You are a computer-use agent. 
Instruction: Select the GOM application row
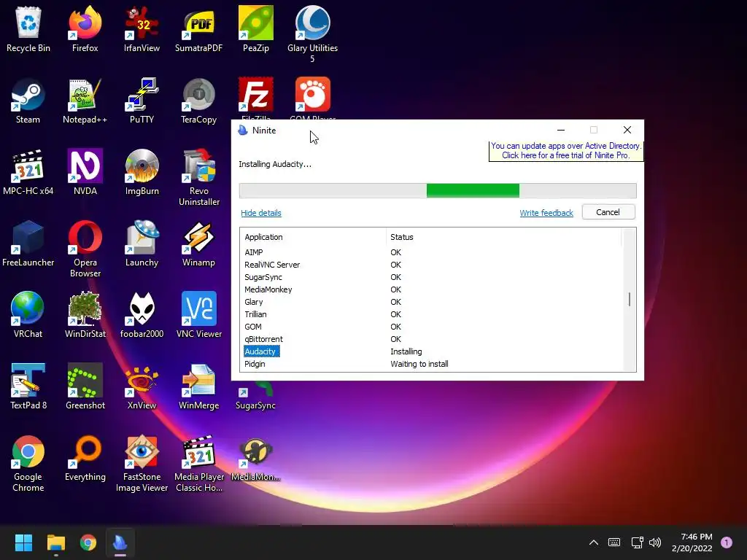[432, 327]
